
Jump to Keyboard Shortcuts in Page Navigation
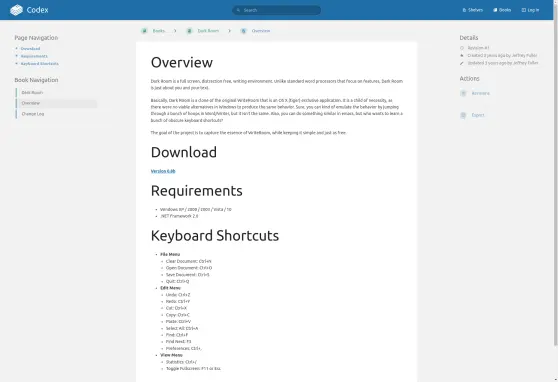[40, 63]
